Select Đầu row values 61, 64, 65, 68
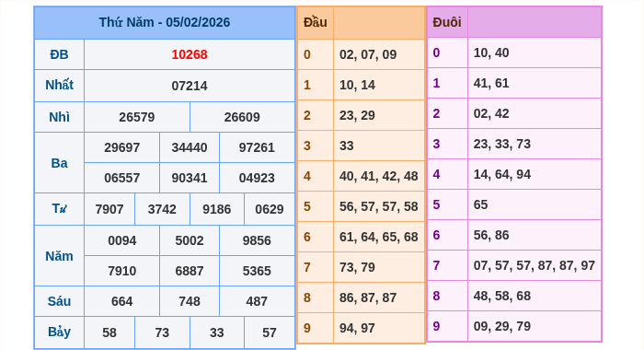 [379, 238]
